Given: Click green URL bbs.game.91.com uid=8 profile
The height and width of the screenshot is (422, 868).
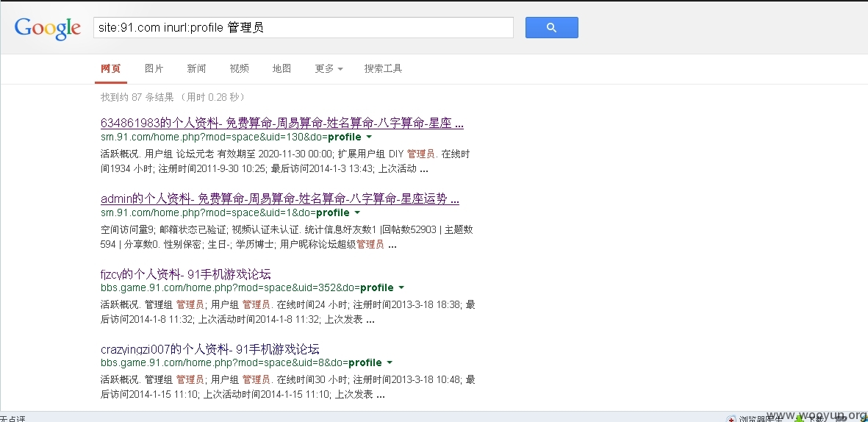Looking at the screenshot, I should [241, 362].
